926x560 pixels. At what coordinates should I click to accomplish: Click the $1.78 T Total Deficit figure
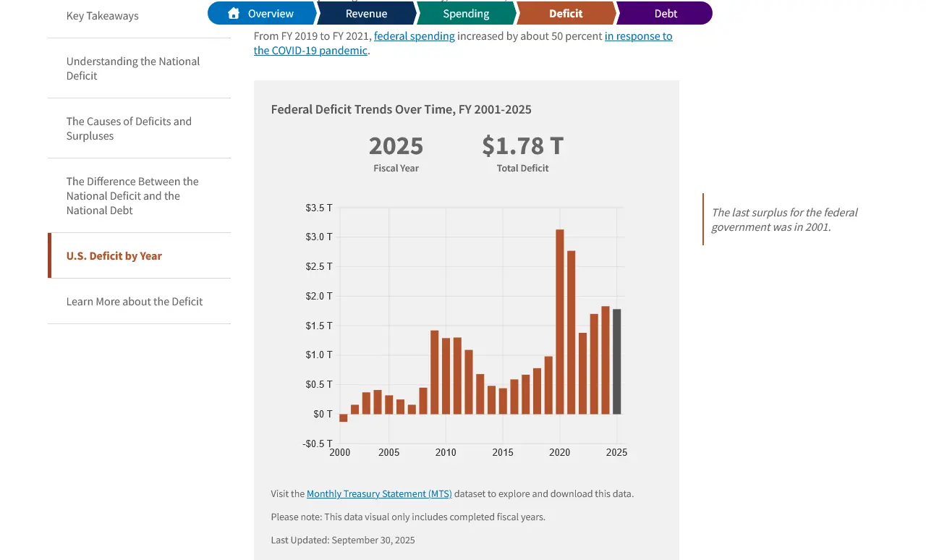pos(522,146)
